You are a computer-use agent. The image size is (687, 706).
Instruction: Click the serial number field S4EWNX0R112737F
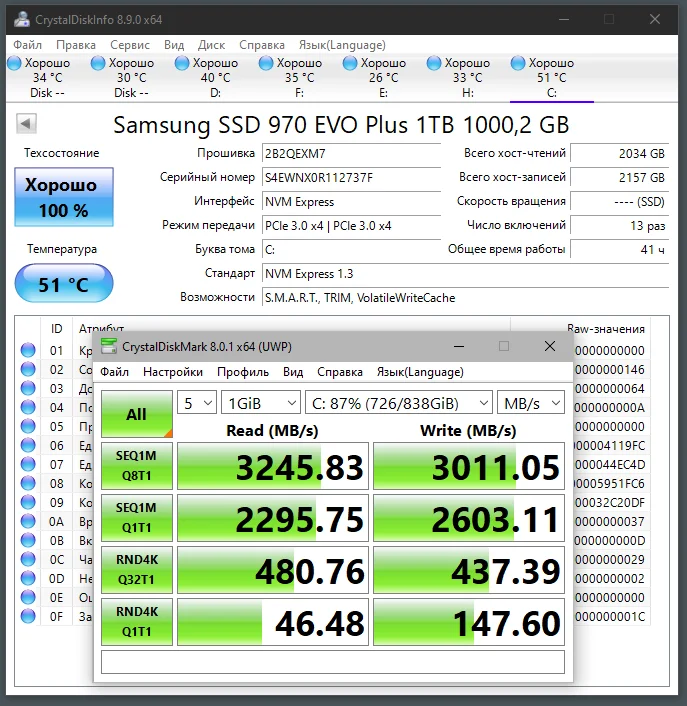tap(351, 177)
